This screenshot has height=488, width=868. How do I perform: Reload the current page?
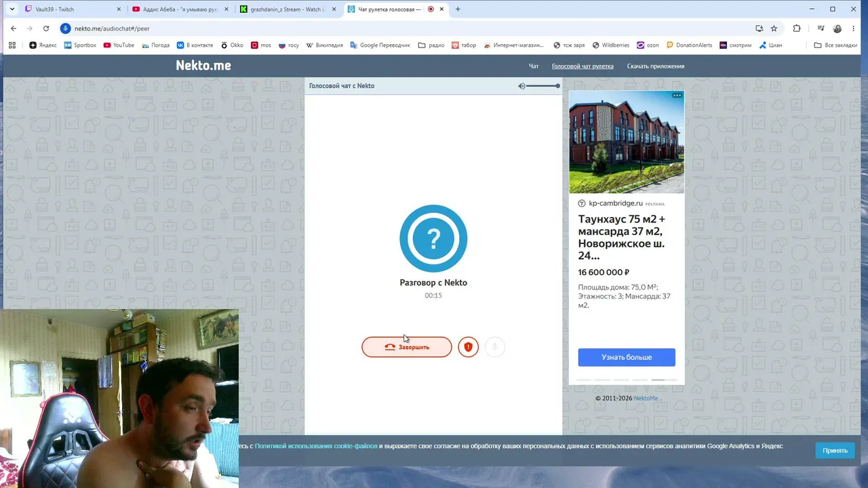pyautogui.click(x=46, y=28)
